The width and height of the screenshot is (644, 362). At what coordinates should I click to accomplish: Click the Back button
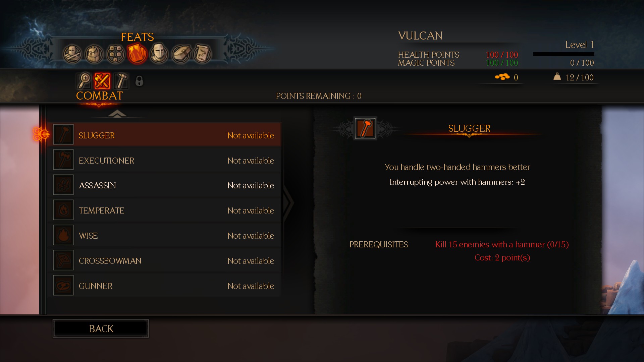pos(101,329)
